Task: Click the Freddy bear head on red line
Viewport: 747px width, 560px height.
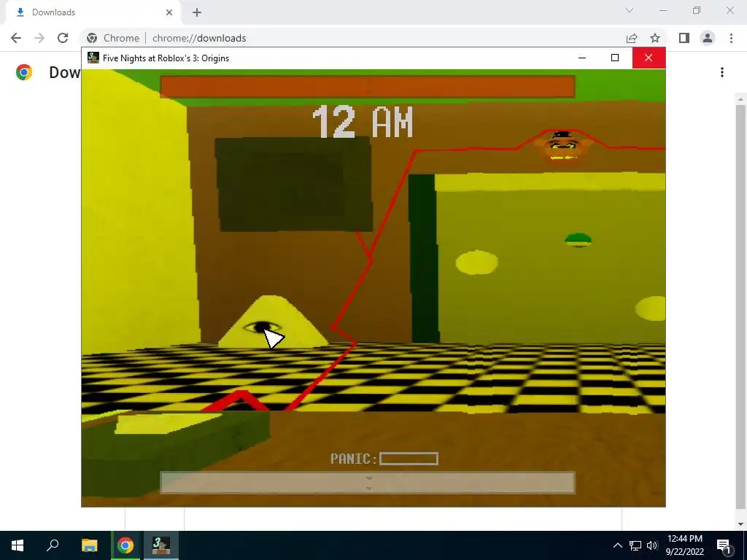Action: pyautogui.click(x=563, y=147)
